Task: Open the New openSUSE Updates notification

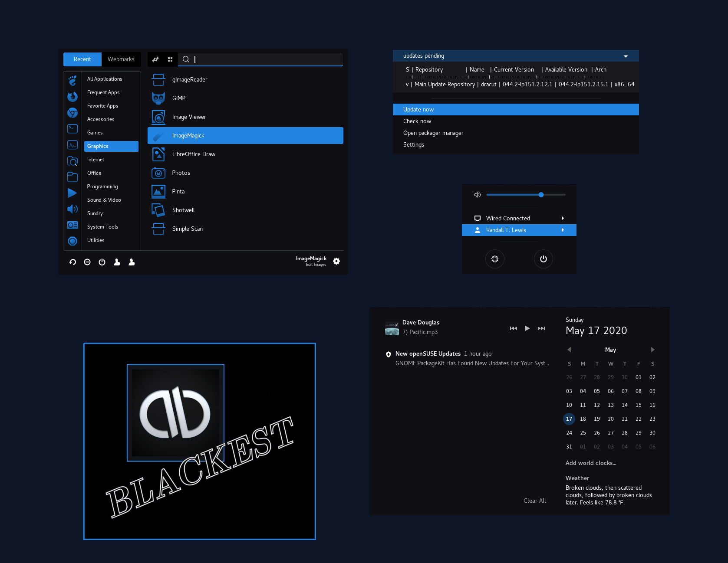Action: (467, 358)
